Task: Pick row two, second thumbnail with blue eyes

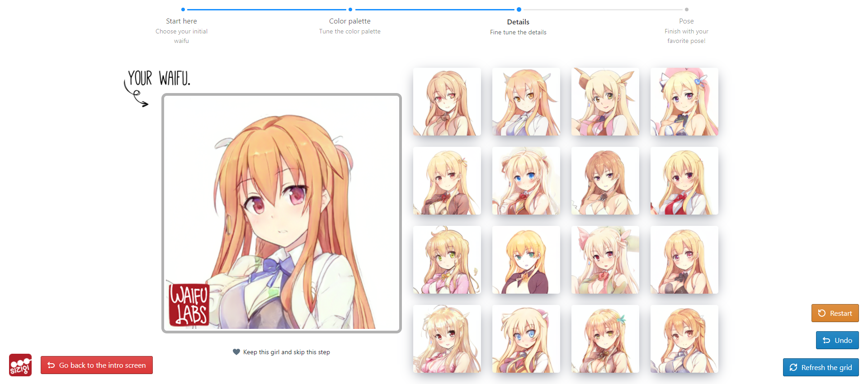Action: [x=526, y=181]
